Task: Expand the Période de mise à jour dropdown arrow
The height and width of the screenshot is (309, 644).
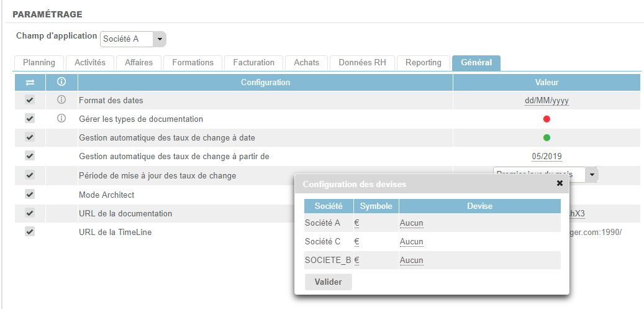Action: [592, 175]
